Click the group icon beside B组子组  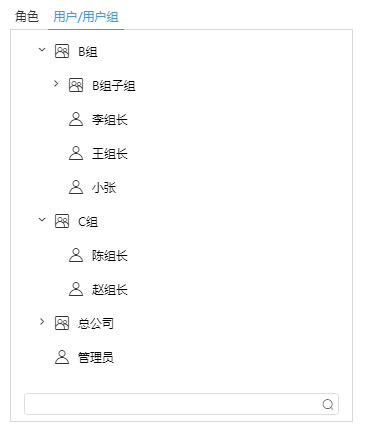76,86
